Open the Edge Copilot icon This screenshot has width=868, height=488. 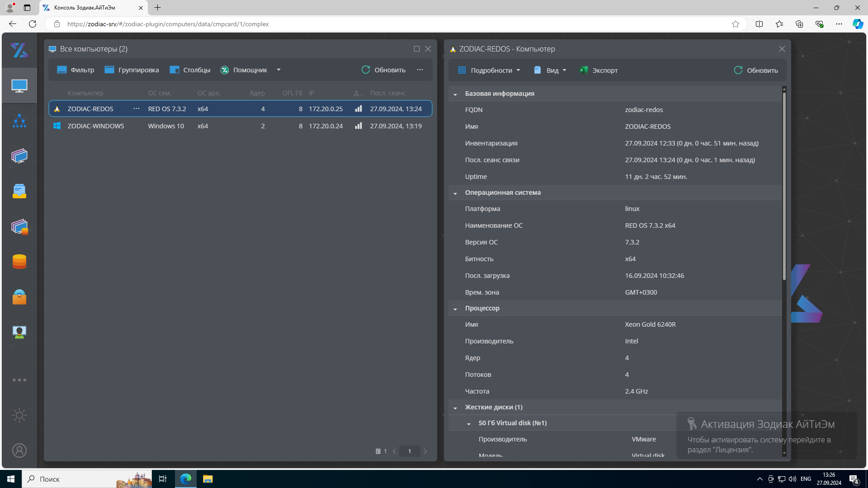click(857, 24)
